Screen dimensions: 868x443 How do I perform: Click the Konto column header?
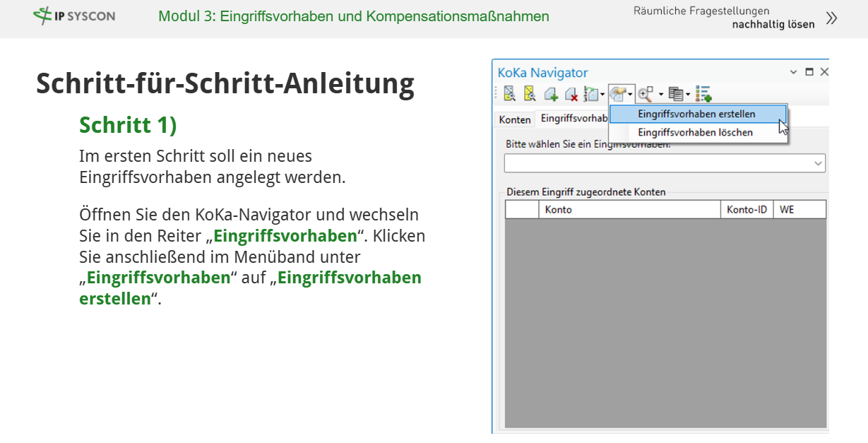[630, 210]
